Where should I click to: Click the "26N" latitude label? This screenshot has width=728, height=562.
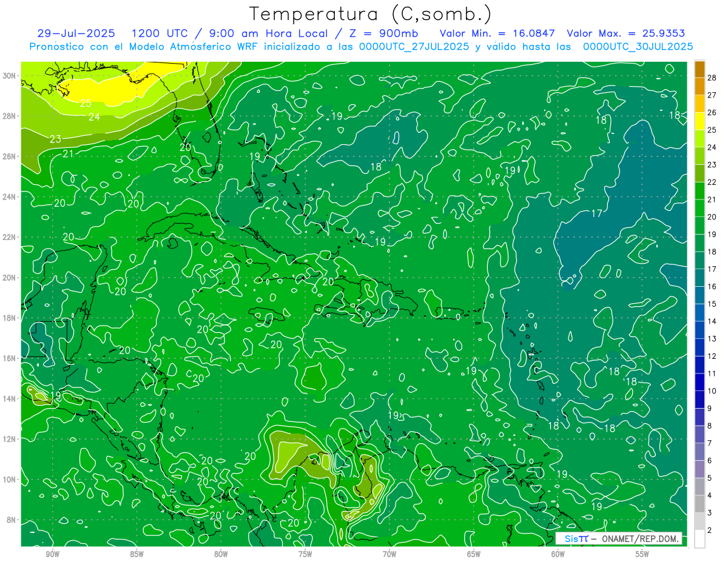(x=9, y=156)
